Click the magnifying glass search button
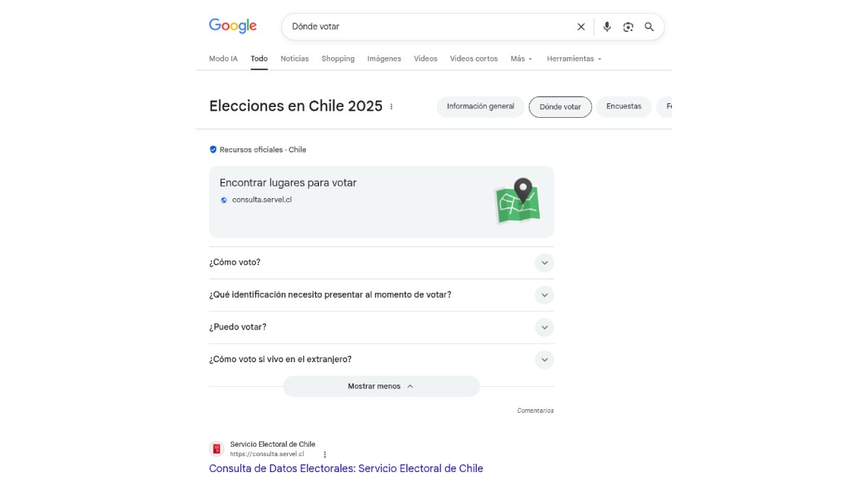This screenshot has height=488, width=868. pos(649,27)
